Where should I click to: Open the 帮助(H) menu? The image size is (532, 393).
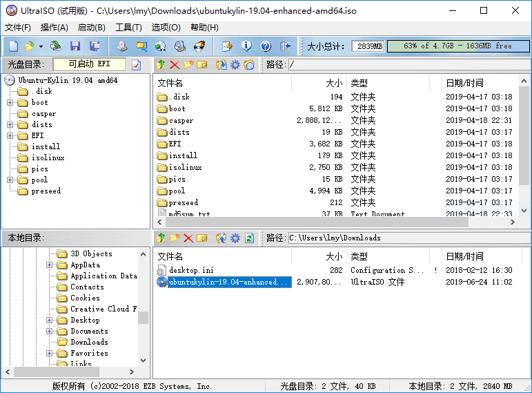point(205,28)
